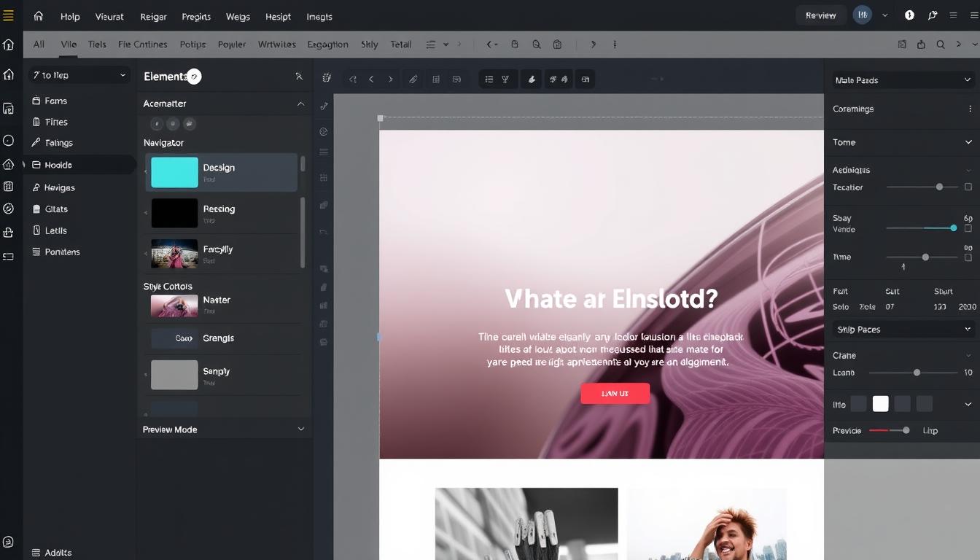Select the cyan Design thumbnail in Navigator

174,173
